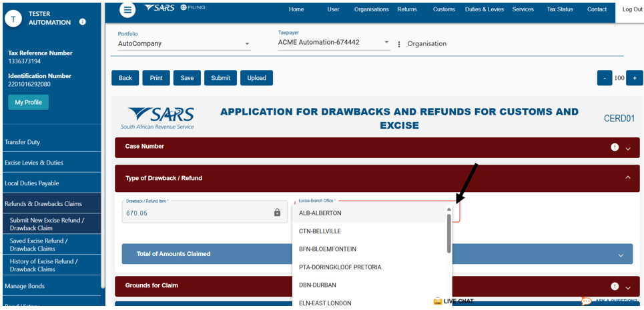
Task: Open Excise Levies & Duties in sidebar
Action: click(x=51, y=163)
